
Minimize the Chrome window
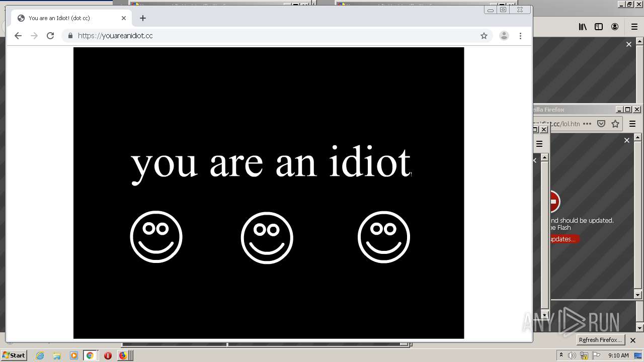490,10
